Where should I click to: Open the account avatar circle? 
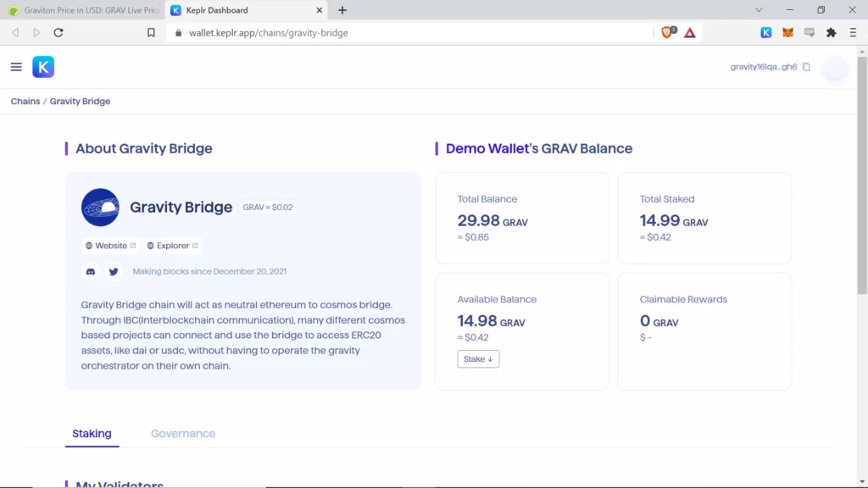tap(834, 67)
